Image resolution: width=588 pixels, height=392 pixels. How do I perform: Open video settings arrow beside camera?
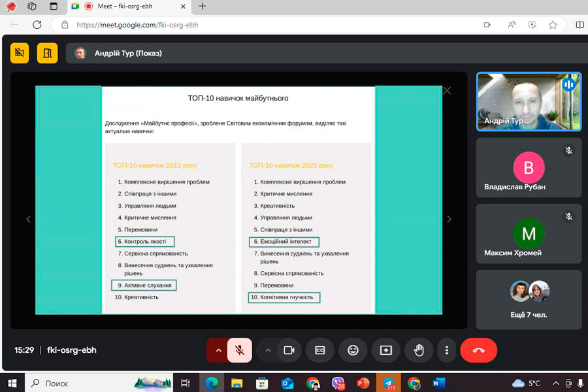click(x=268, y=350)
